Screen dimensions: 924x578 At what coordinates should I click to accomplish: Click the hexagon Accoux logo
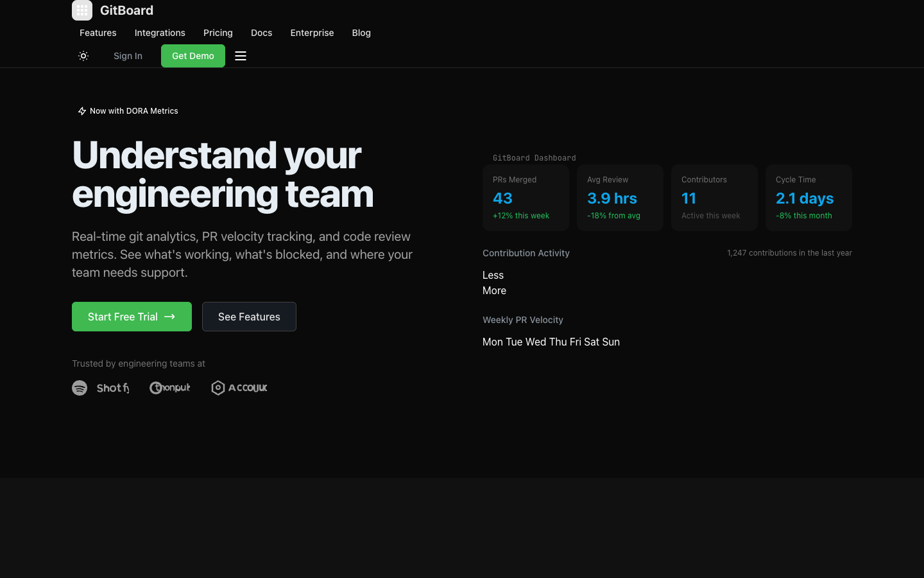point(218,388)
